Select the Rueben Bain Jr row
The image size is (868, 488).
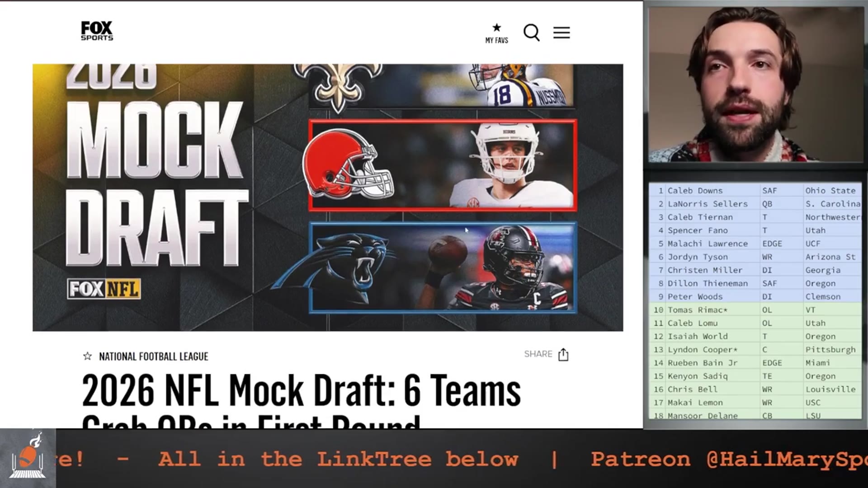(x=755, y=363)
